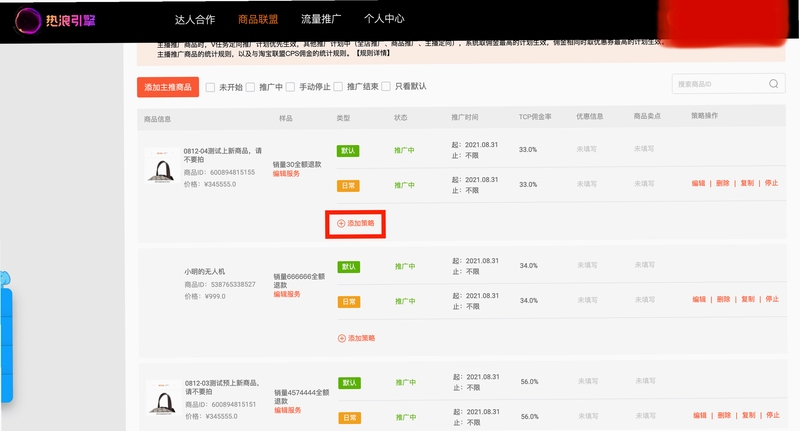Click 停止 for 小明的无人机 日常 strategy

pos(772,299)
